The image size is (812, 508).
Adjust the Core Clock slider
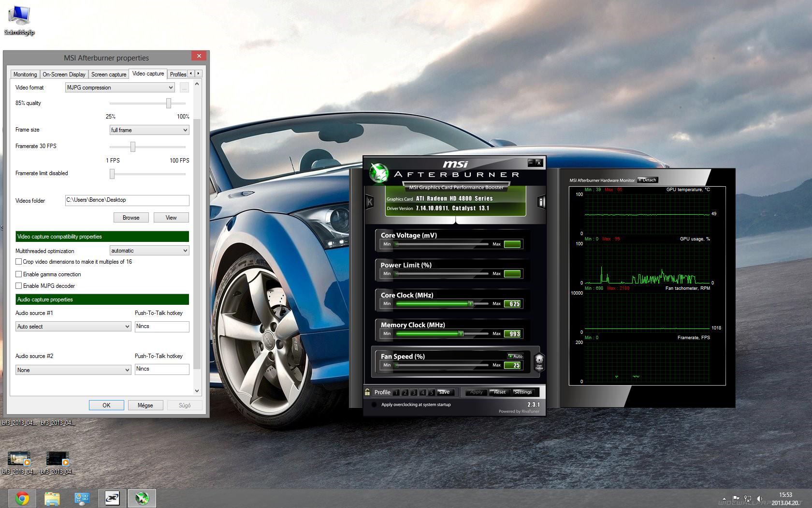point(470,304)
